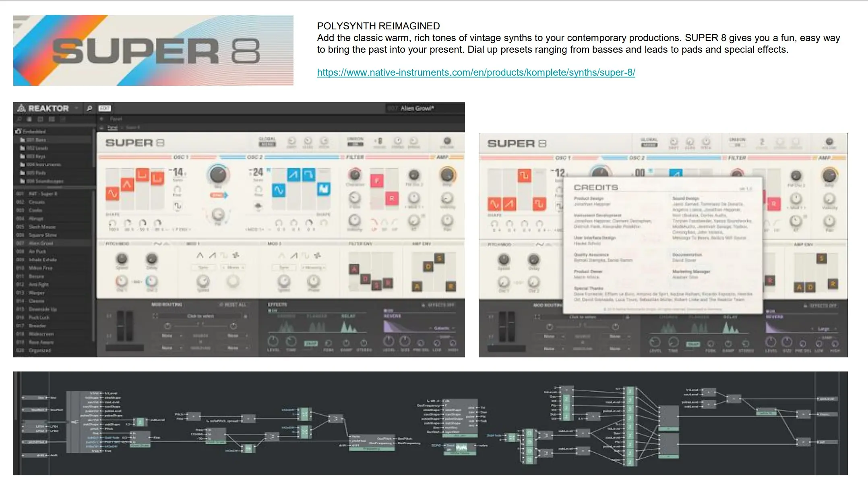Adjust the Amp knob in left synth

pos(447,175)
